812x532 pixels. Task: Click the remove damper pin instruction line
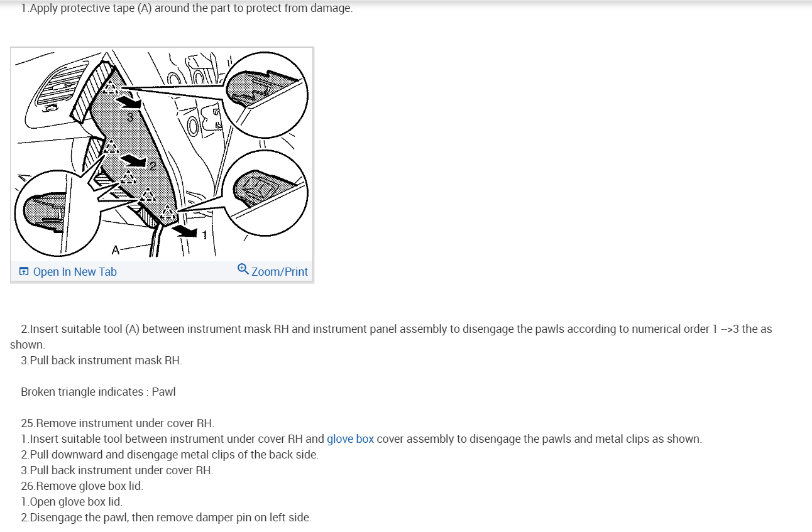pyautogui.click(x=166, y=518)
